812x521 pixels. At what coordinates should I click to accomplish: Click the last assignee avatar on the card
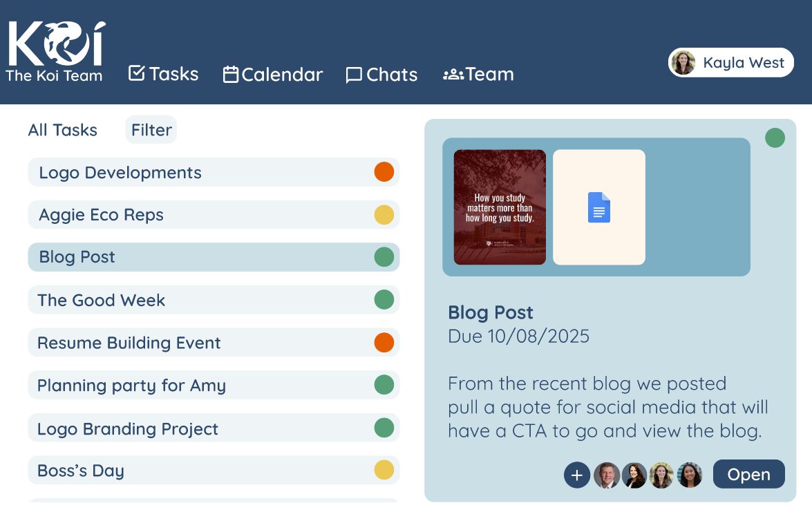coord(690,475)
